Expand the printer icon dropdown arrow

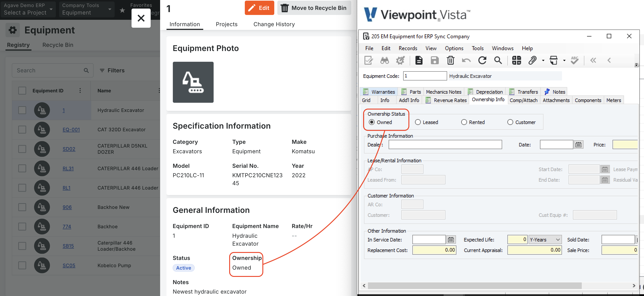(x=564, y=60)
